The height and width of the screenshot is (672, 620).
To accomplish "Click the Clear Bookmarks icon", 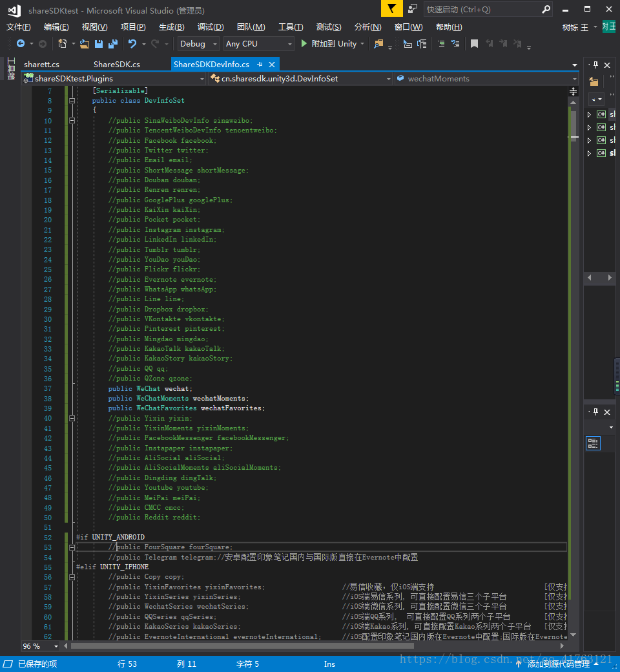I will point(517,44).
